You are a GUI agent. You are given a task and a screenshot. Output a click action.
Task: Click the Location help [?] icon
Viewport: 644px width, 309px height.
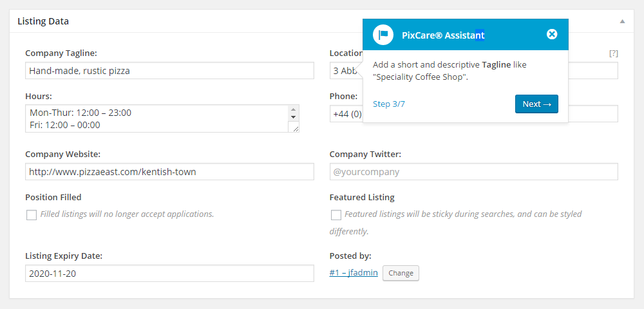point(613,53)
